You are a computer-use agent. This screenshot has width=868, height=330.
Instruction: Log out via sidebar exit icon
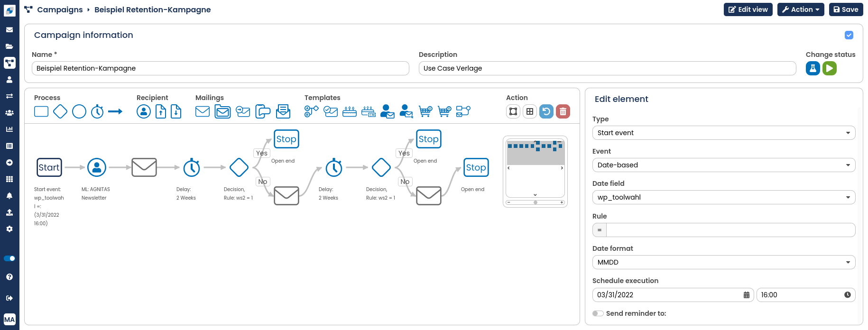(9, 298)
